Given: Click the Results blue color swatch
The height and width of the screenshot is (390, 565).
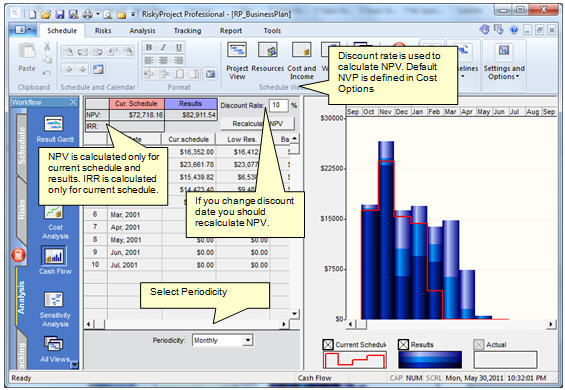Looking at the screenshot, I should coord(430,360).
